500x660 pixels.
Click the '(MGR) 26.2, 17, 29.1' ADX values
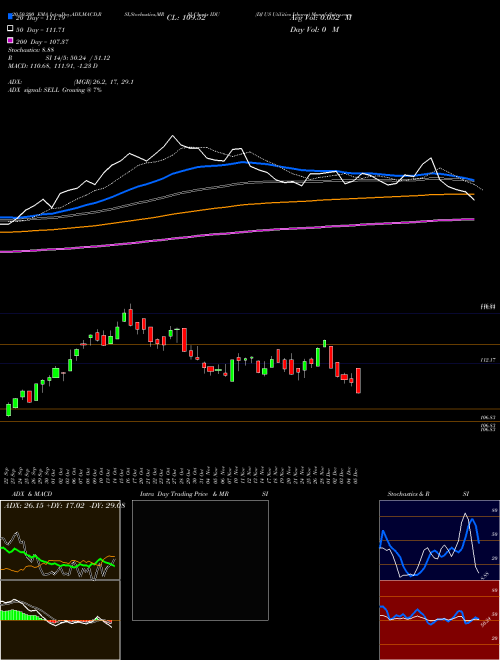point(104,82)
